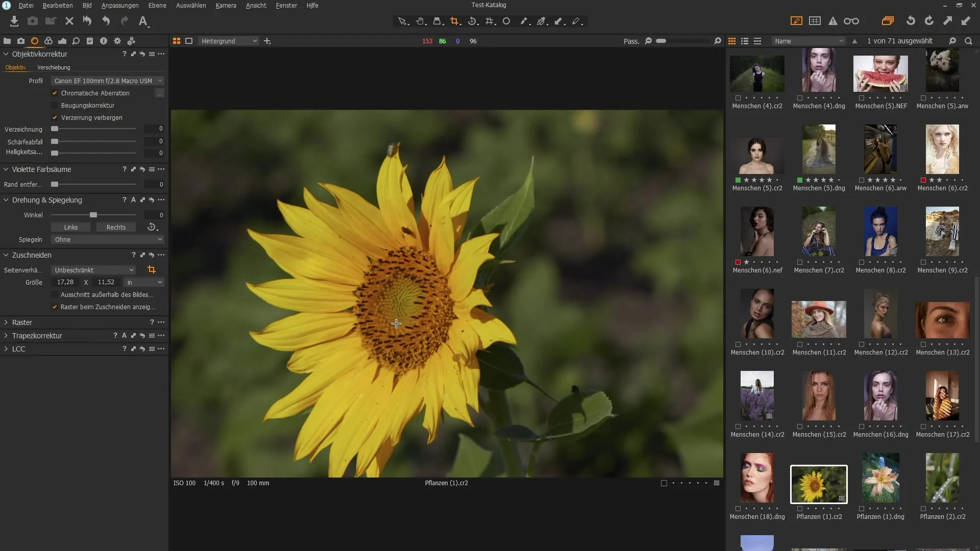Switch viewer to multi-view grid icon

pyautogui.click(x=177, y=41)
